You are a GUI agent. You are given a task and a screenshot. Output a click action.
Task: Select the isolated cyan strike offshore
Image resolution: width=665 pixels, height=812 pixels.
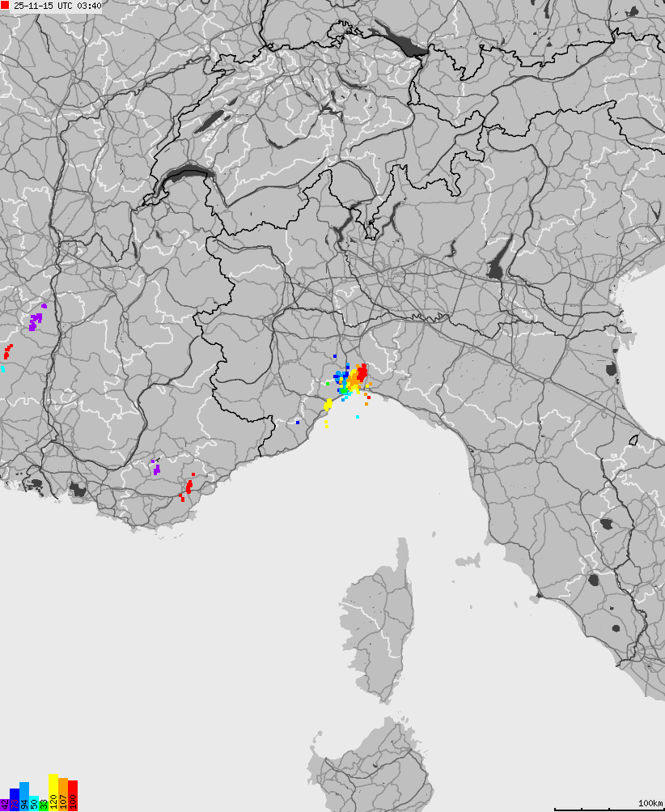tap(358, 416)
